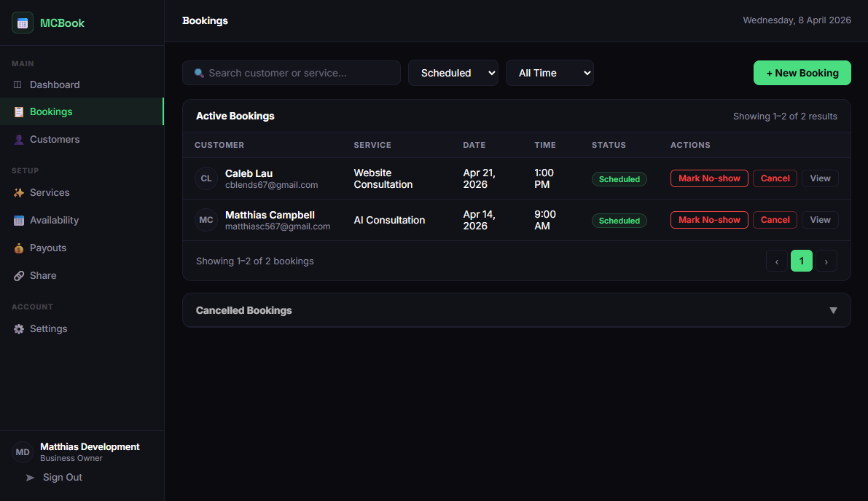Cancel Caleb Lau's booking

tap(775, 178)
